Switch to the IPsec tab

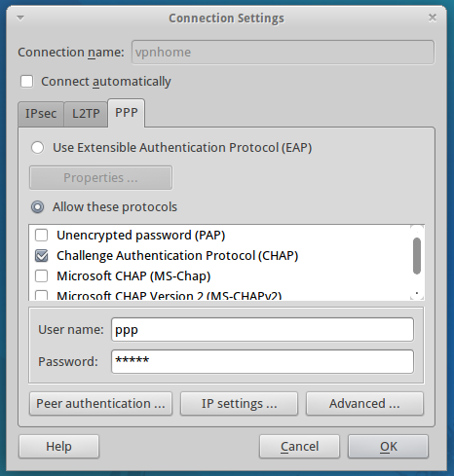[41, 114]
